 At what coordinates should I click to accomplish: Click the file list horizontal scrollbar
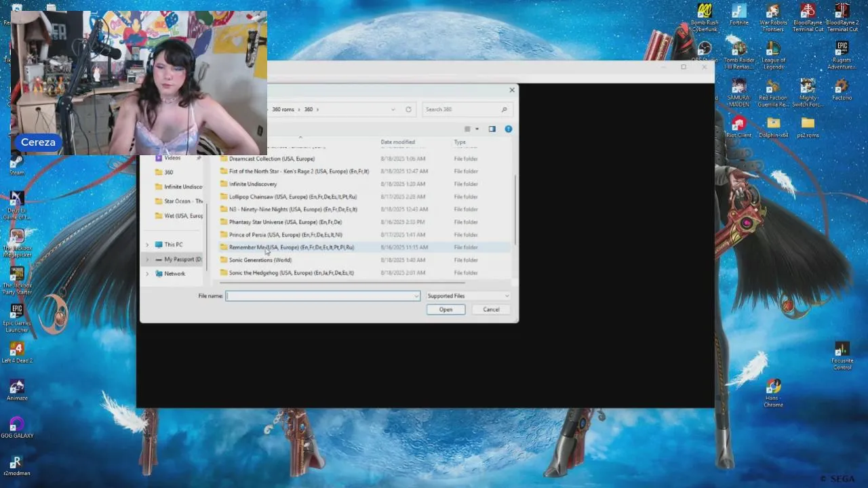(342, 283)
